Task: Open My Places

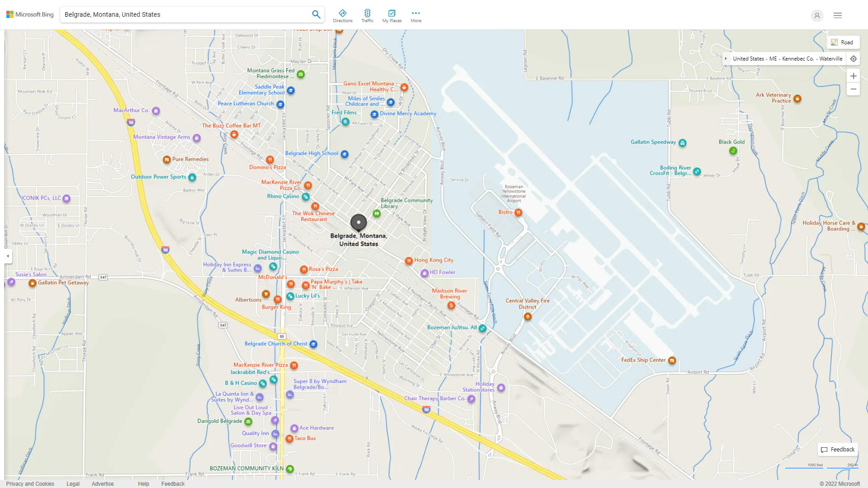Action: pos(392,16)
